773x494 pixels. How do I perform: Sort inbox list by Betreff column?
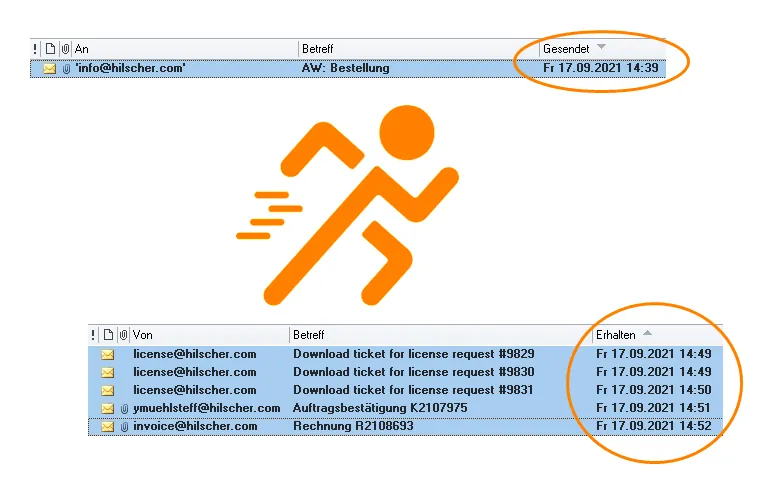pos(309,335)
